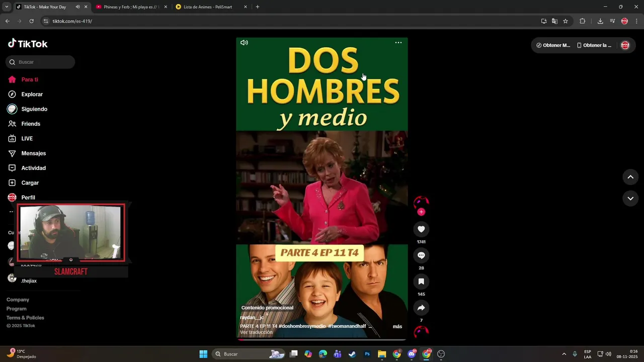Open Photoshop from the taskbar
644x362 pixels.
tap(367, 354)
